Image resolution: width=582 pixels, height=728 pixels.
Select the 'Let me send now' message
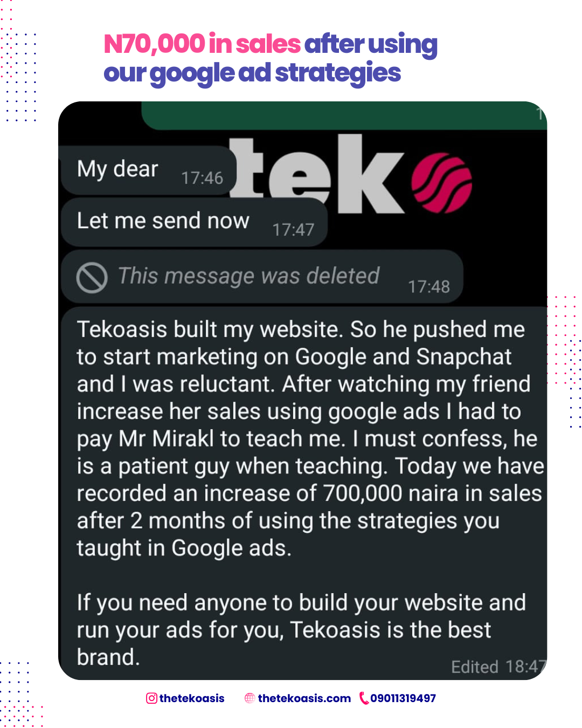163,221
